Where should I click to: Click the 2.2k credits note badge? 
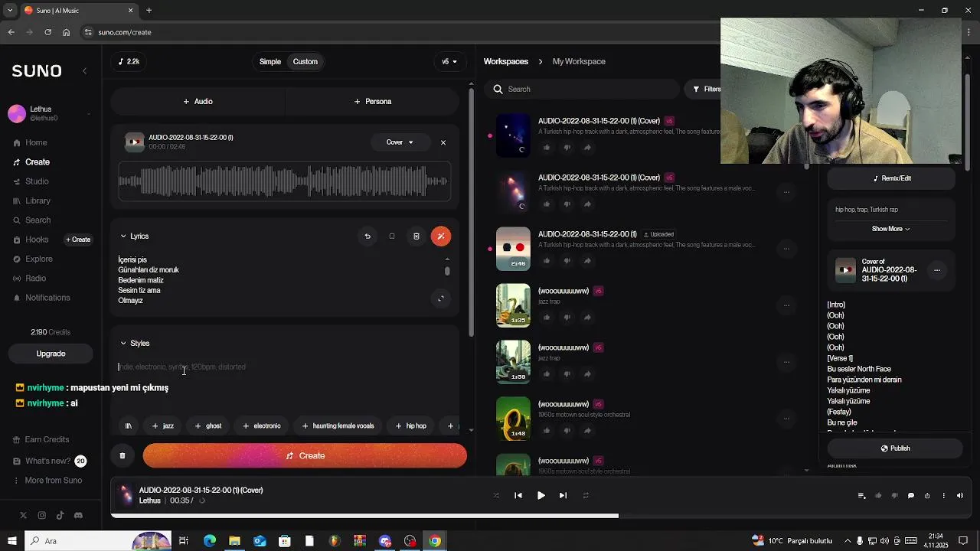(129, 61)
